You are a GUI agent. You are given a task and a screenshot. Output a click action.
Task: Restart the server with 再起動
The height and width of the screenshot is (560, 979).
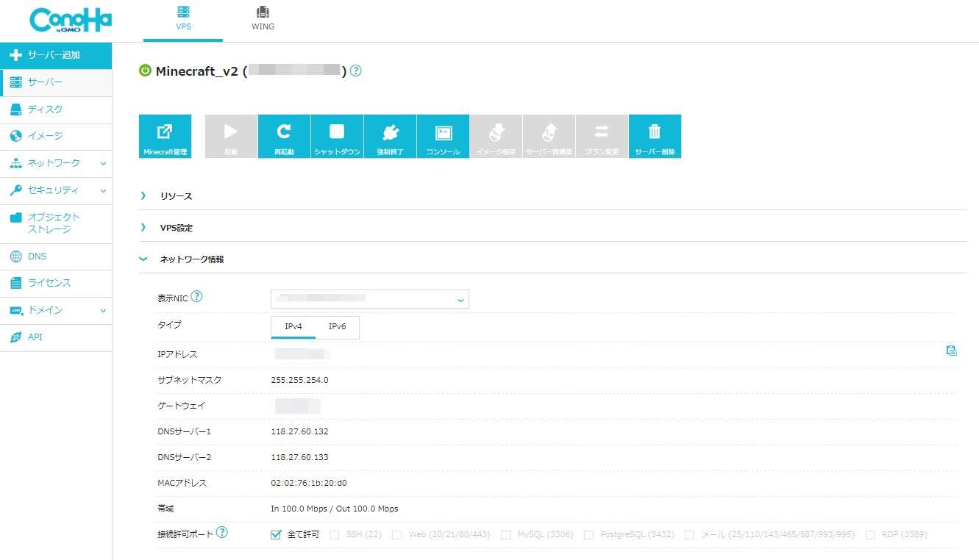(284, 136)
